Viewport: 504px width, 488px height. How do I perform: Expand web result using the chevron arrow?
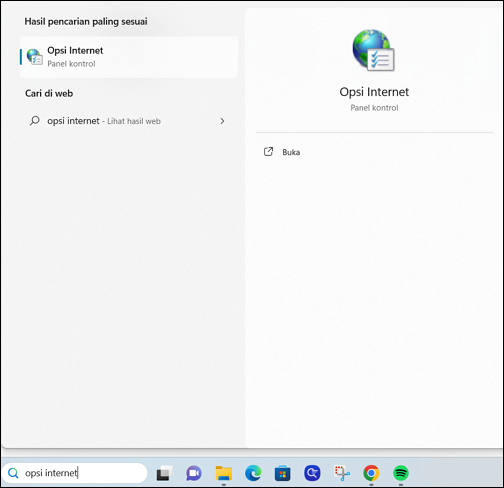pos(222,121)
